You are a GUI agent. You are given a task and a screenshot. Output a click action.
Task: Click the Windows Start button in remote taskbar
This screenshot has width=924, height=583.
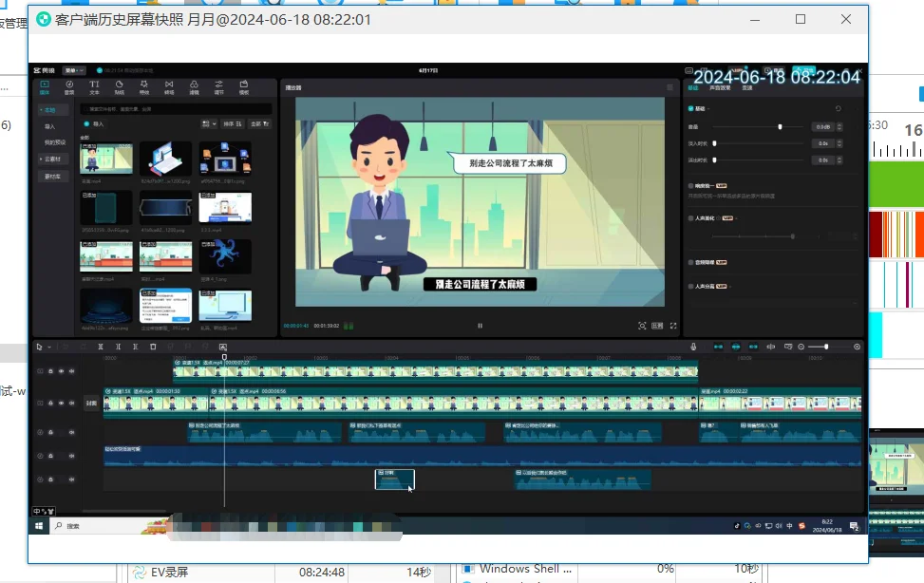pos(39,526)
